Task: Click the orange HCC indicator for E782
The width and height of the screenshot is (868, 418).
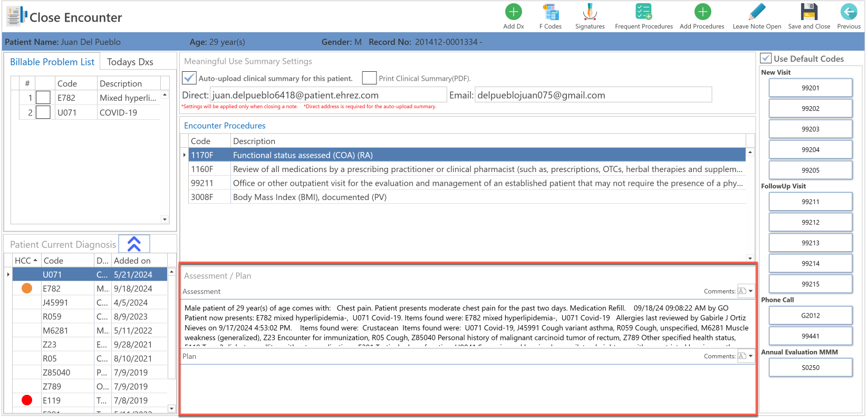Action: [27, 288]
